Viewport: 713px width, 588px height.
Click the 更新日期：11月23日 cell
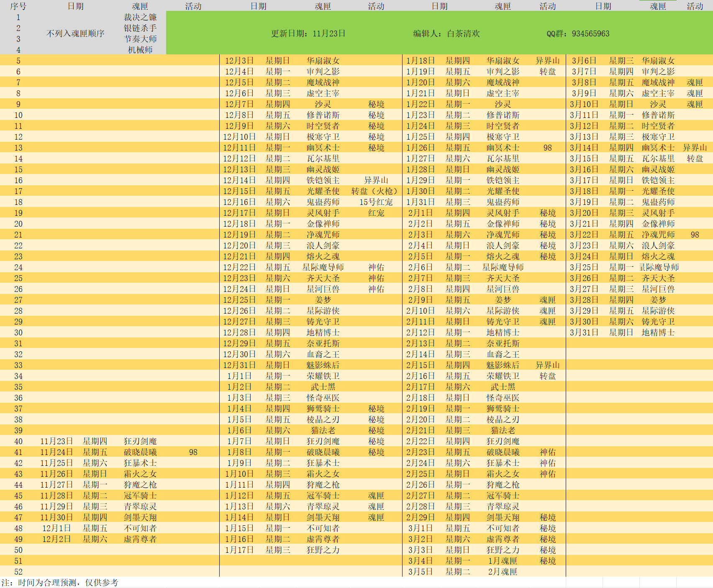(x=308, y=33)
